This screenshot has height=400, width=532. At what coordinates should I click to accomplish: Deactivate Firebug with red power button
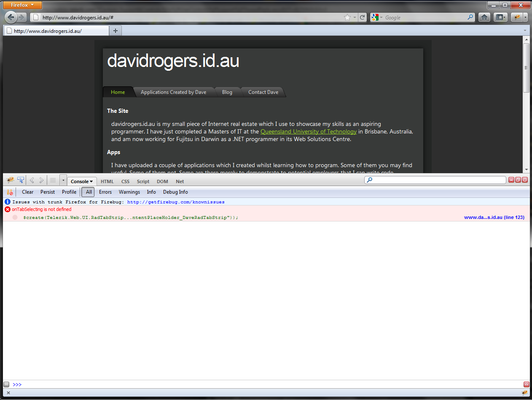click(525, 180)
